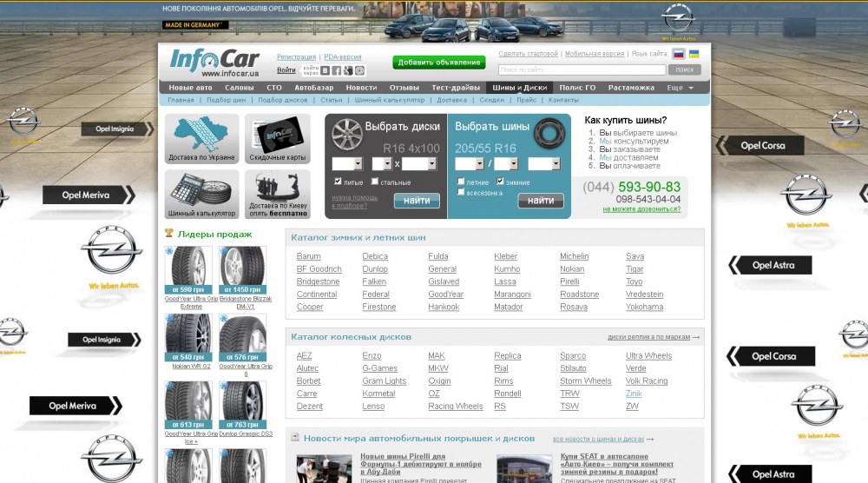
Task: Click the 'поиск' search button
Action: click(685, 69)
